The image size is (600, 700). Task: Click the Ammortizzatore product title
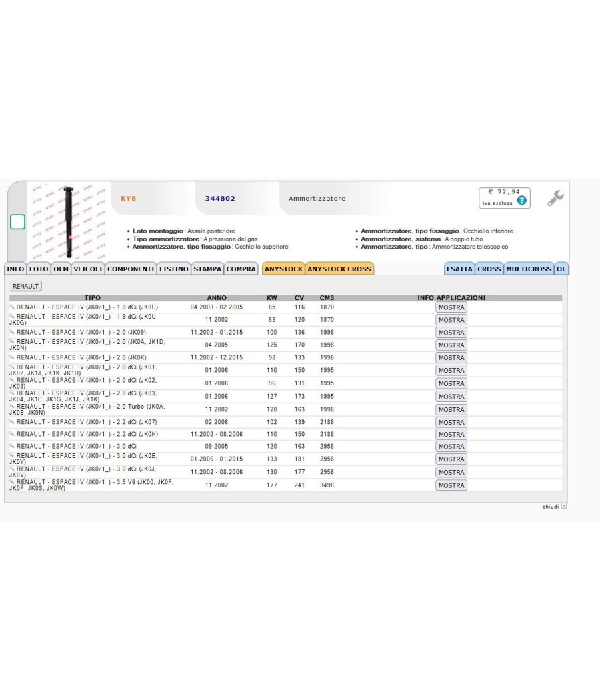pyautogui.click(x=317, y=198)
